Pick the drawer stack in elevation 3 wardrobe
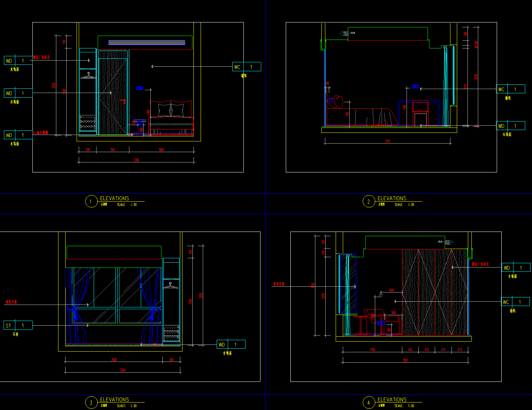 [x=171, y=333]
